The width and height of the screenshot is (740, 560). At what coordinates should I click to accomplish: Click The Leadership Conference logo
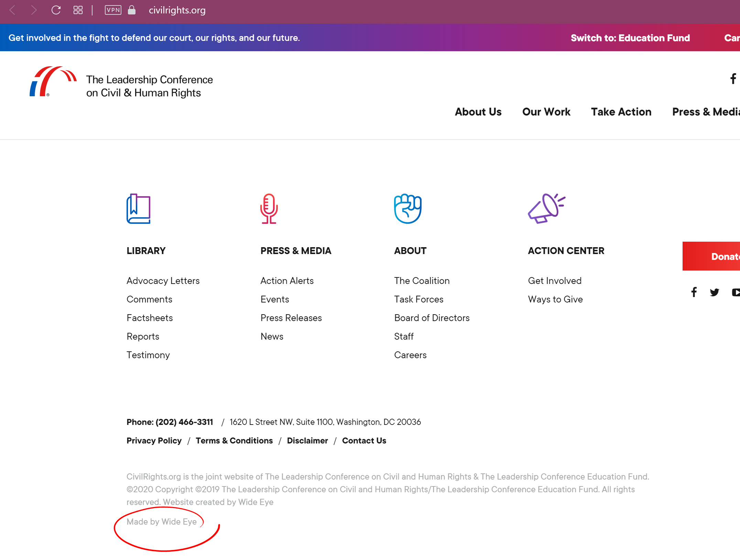click(x=121, y=82)
